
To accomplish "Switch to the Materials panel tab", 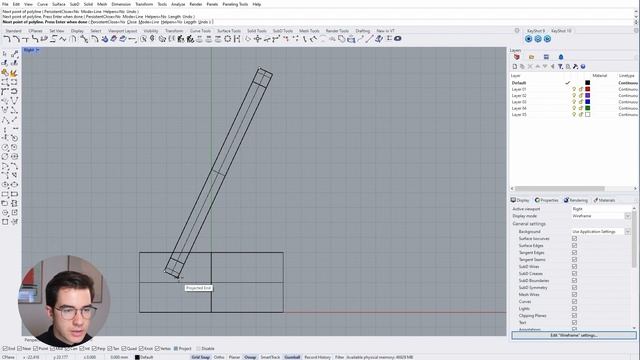I will click(x=604, y=200).
